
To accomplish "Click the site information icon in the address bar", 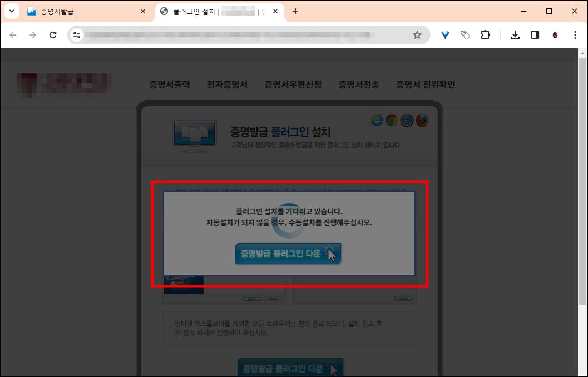I will (x=77, y=34).
